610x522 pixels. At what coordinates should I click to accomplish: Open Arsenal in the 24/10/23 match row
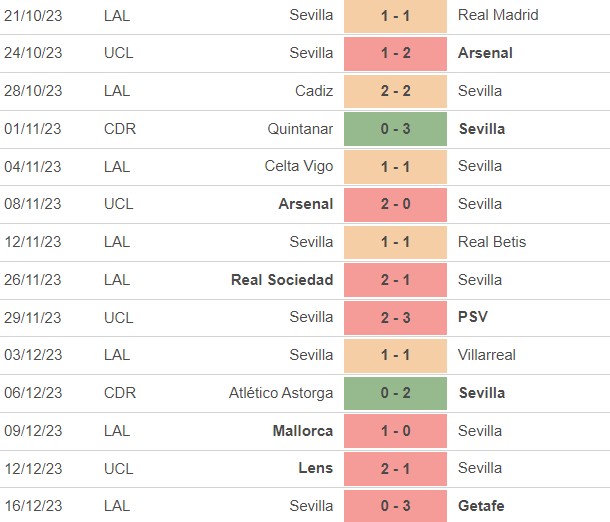pos(484,53)
